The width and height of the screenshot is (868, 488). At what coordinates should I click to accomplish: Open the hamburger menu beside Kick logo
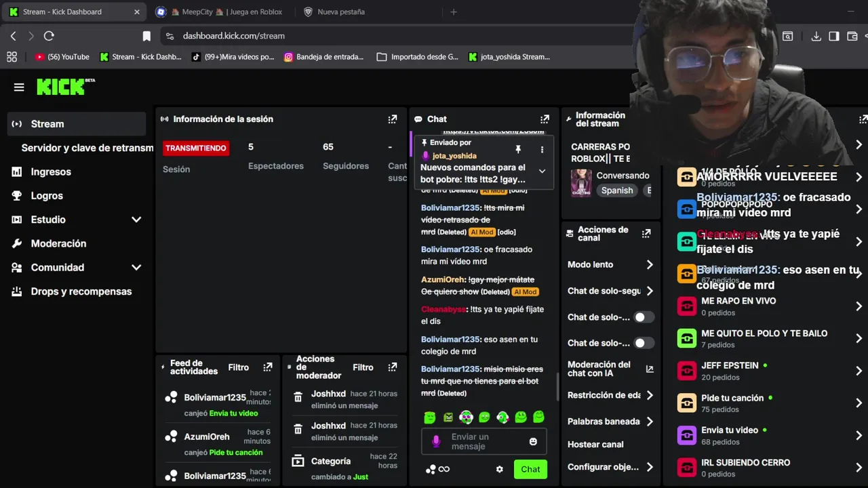(x=19, y=87)
